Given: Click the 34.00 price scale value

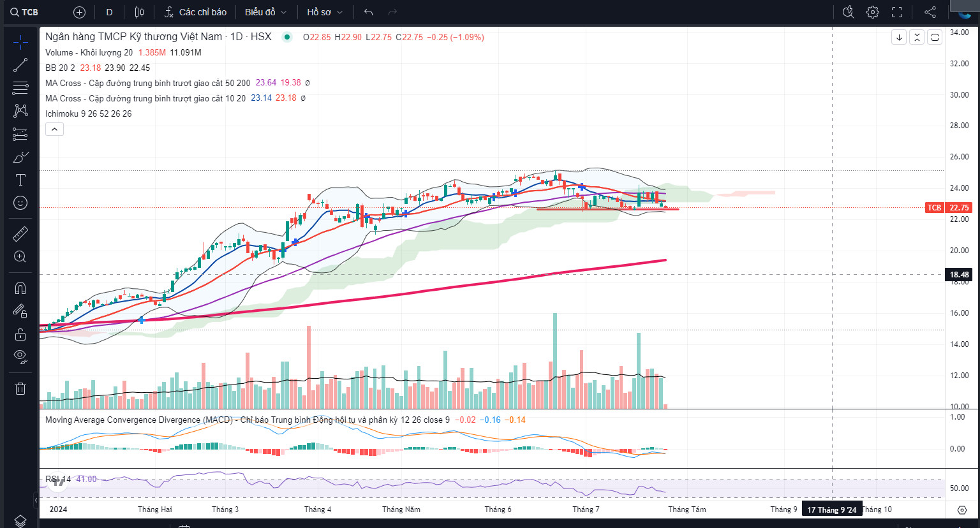Looking at the screenshot, I should (960, 33).
